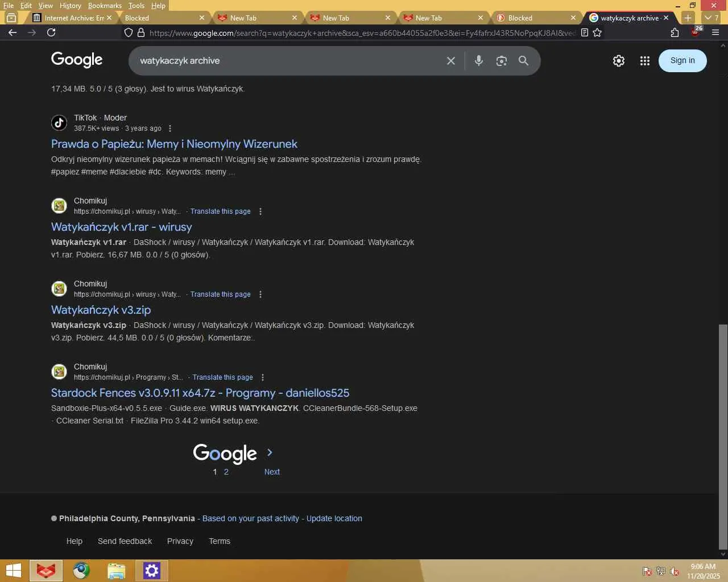Open the red browser taskbar icon

(x=45, y=571)
